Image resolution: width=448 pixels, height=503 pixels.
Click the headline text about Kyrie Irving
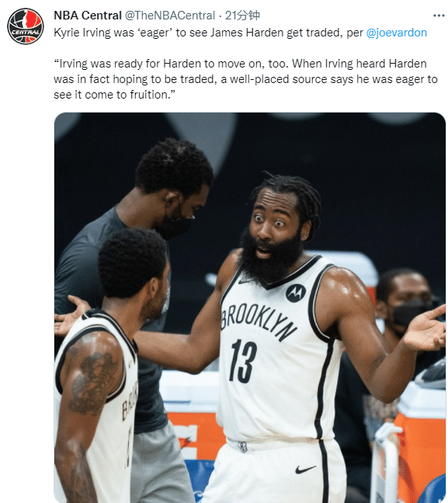pyautogui.click(x=208, y=33)
